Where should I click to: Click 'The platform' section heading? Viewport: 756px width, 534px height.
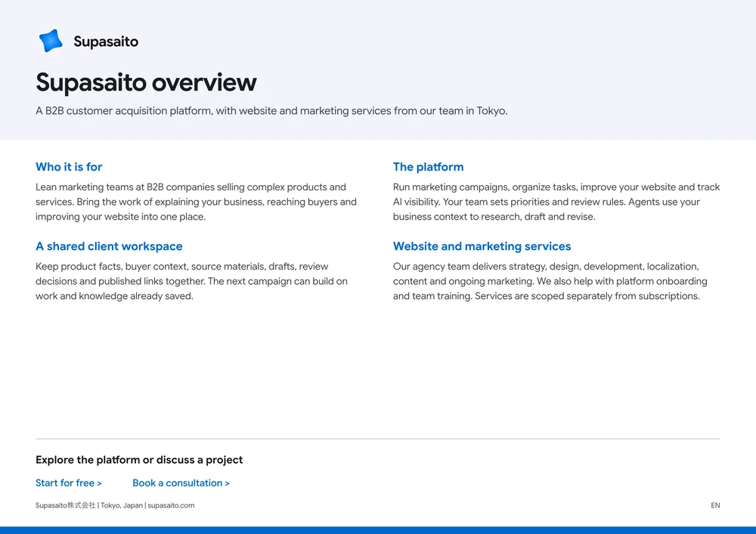(x=428, y=167)
